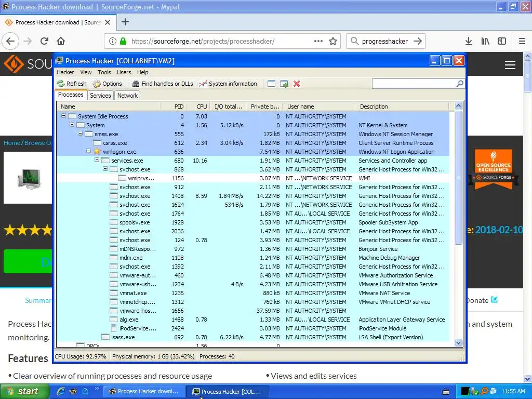This screenshot has height=399, width=532.
Task: Collapse the System tree node
Action: click(x=72, y=125)
